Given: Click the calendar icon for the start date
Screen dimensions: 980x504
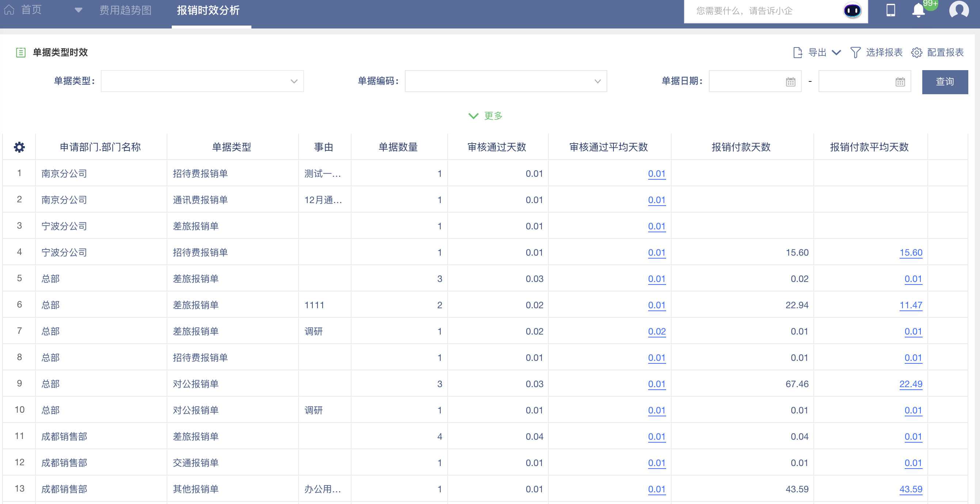Looking at the screenshot, I should pyautogui.click(x=791, y=81).
